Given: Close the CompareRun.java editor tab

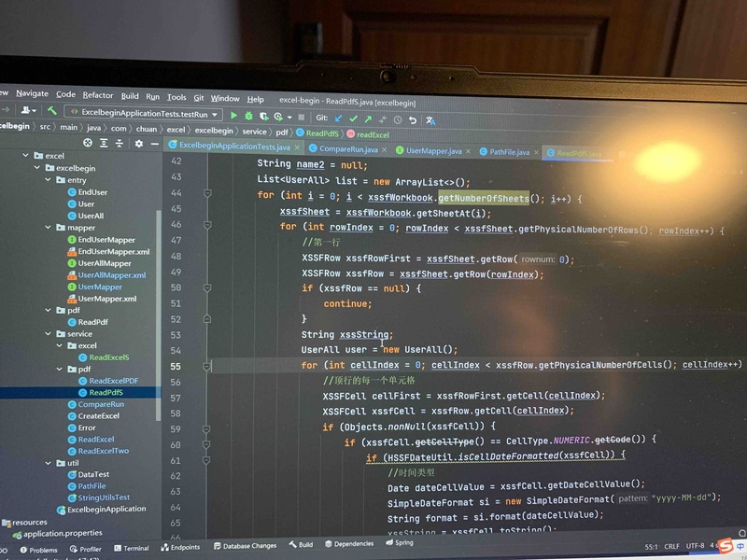Looking at the screenshot, I should 385,150.
